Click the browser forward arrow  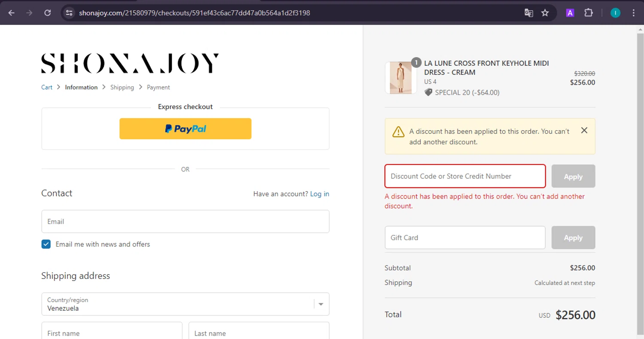pos(29,13)
